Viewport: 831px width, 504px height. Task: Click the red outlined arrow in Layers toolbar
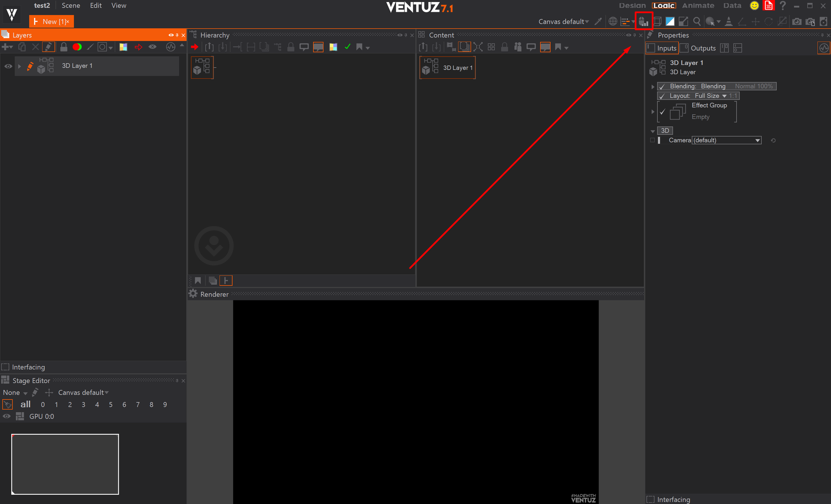click(x=138, y=47)
